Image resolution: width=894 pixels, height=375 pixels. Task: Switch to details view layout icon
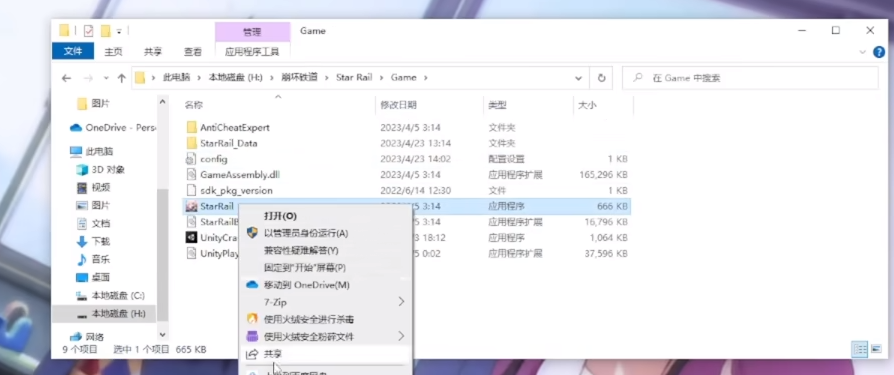pos(860,349)
